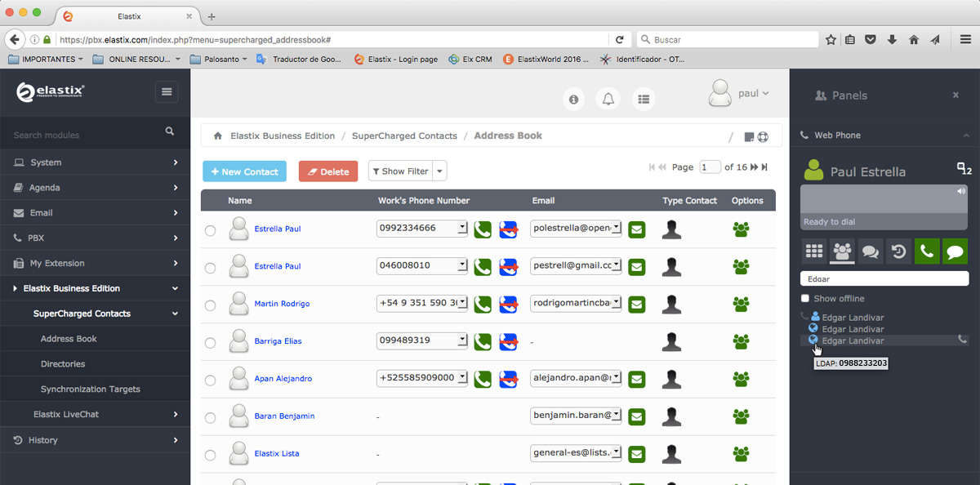
Task: Open the Directories sidebar item
Action: click(x=63, y=364)
